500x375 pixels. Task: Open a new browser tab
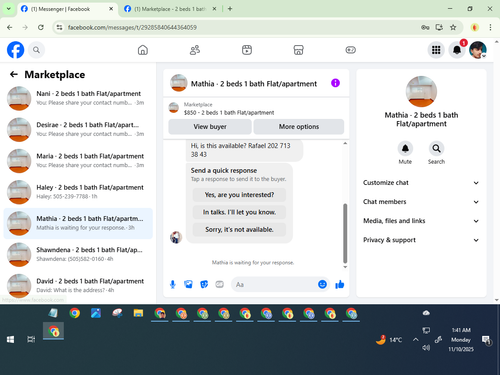coord(230,9)
